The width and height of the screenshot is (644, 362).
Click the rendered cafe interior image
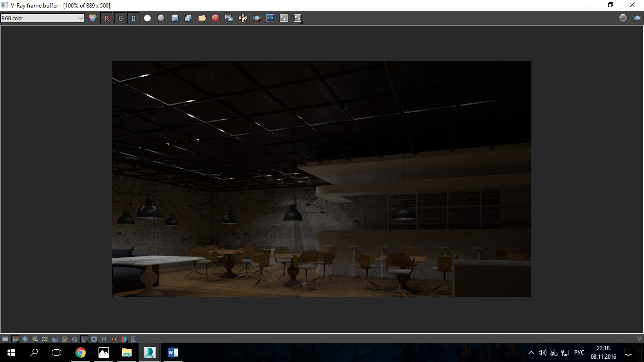coord(322,179)
